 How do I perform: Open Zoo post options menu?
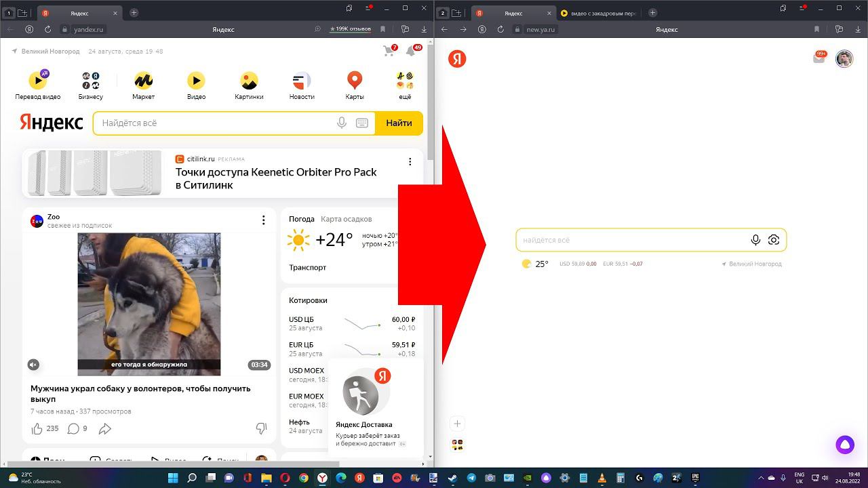264,220
